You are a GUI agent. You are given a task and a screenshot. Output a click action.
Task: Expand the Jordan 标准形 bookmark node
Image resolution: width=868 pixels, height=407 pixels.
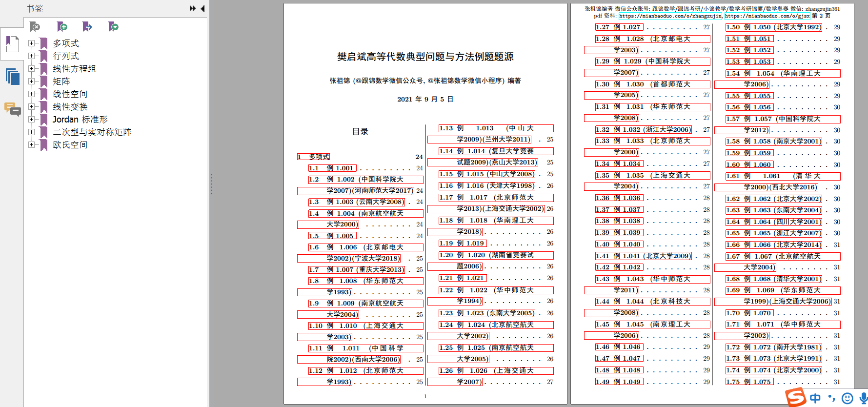pyautogui.click(x=31, y=119)
